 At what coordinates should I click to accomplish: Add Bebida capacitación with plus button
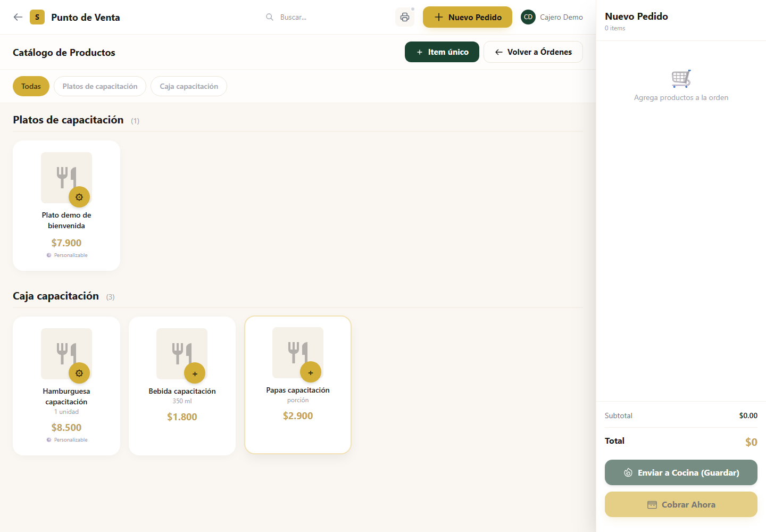pyautogui.click(x=195, y=373)
